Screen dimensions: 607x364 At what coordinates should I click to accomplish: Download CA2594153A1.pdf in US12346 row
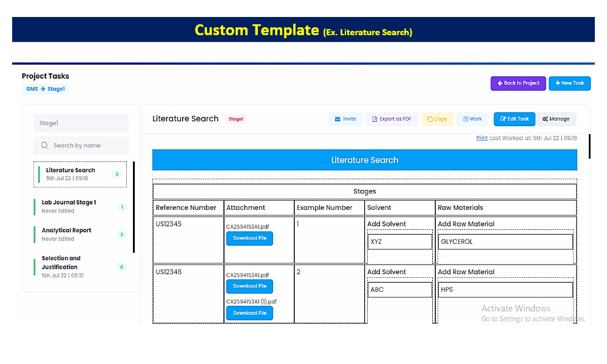click(249, 286)
